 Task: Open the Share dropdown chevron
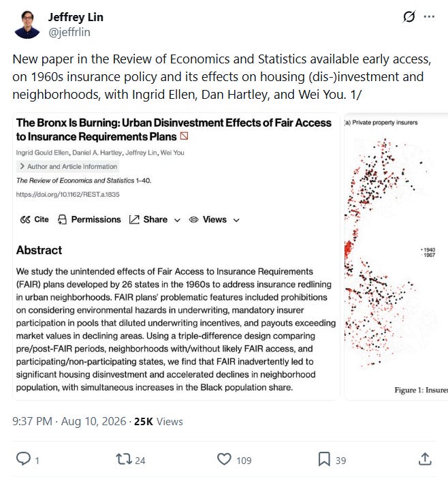coord(177,220)
